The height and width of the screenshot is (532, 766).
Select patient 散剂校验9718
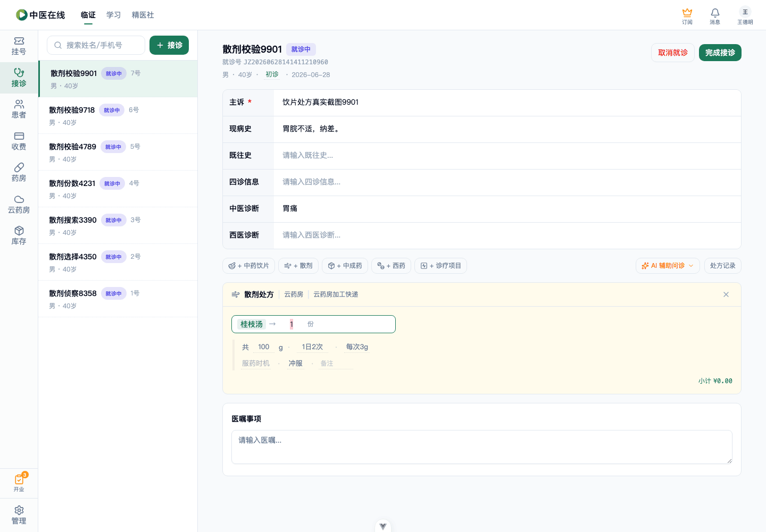coord(118,115)
